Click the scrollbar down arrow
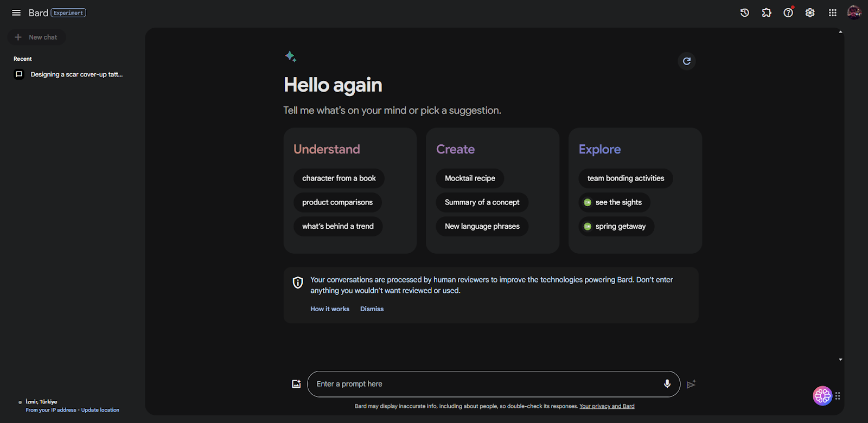This screenshot has height=423, width=868. (840, 359)
